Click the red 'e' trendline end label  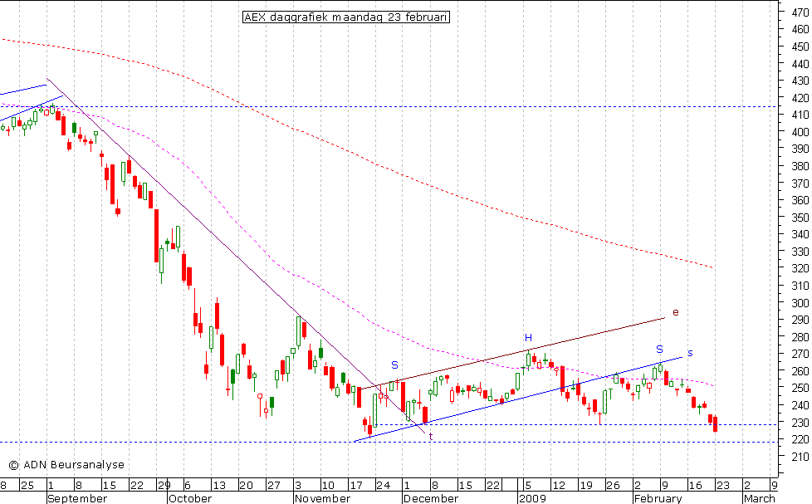[x=676, y=312]
